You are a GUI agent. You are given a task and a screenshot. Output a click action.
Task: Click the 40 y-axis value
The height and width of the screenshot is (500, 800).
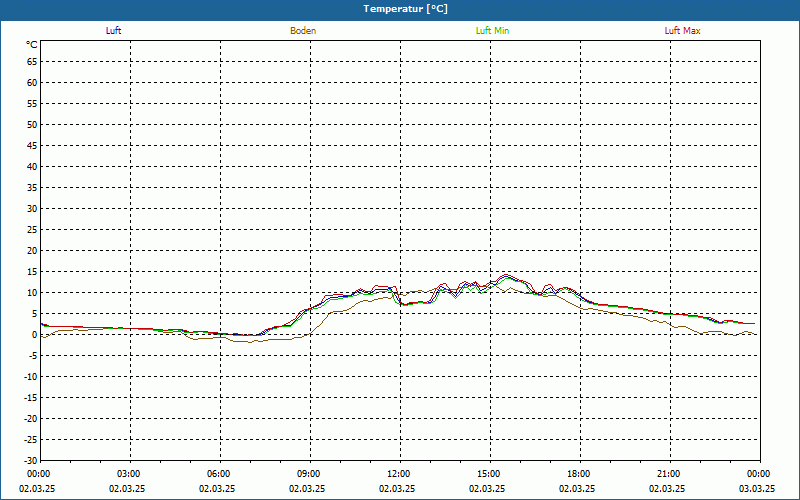coord(32,167)
